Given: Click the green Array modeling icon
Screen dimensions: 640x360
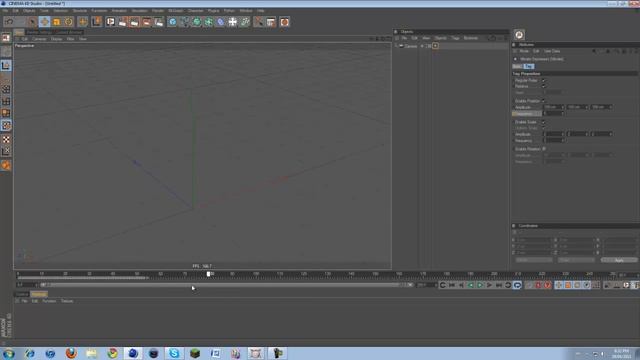Looking at the screenshot, I should coord(209,22).
